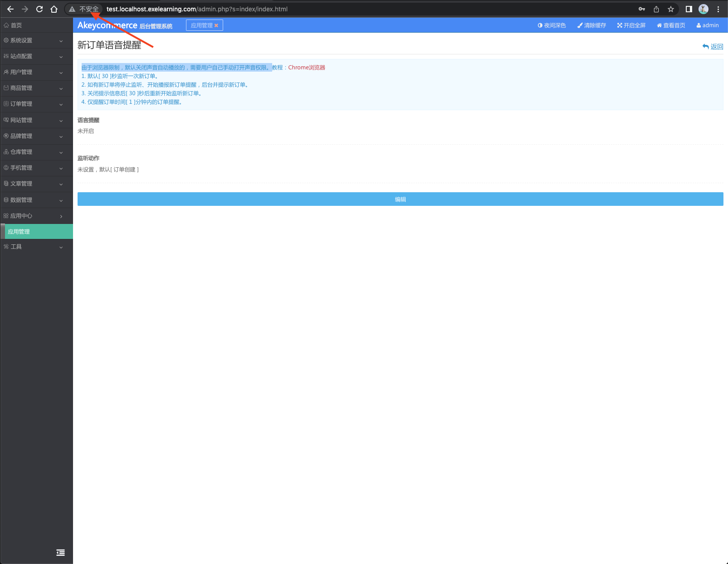Click chevron next to 仓库管理
The image size is (728, 564).
pyautogui.click(x=61, y=152)
